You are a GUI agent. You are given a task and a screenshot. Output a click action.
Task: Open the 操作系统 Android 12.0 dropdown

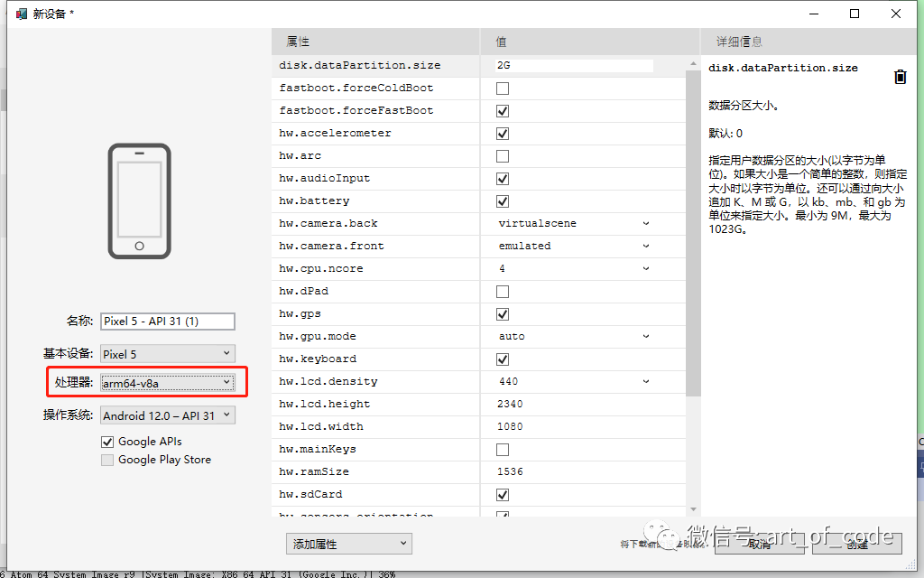coord(168,415)
